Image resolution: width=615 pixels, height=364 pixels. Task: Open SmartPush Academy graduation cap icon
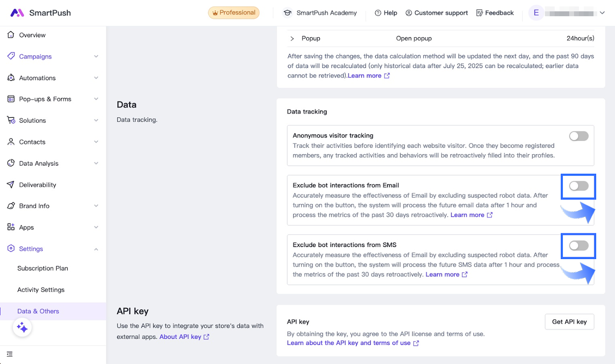pyautogui.click(x=287, y=13)
